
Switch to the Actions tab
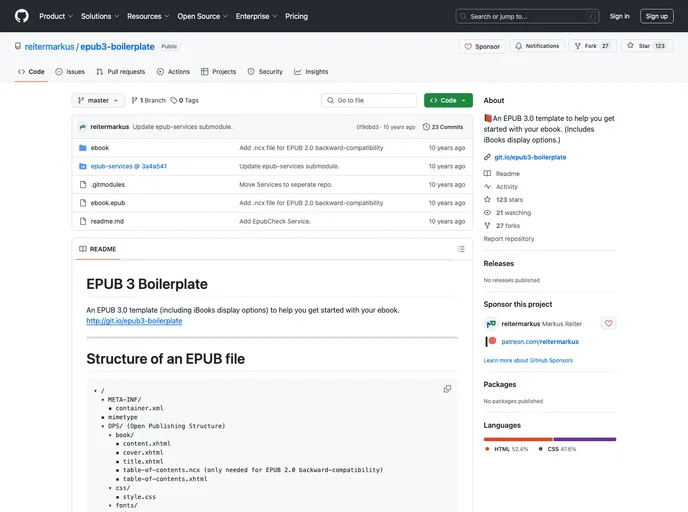pyautogui.click(x=173, y=72)
